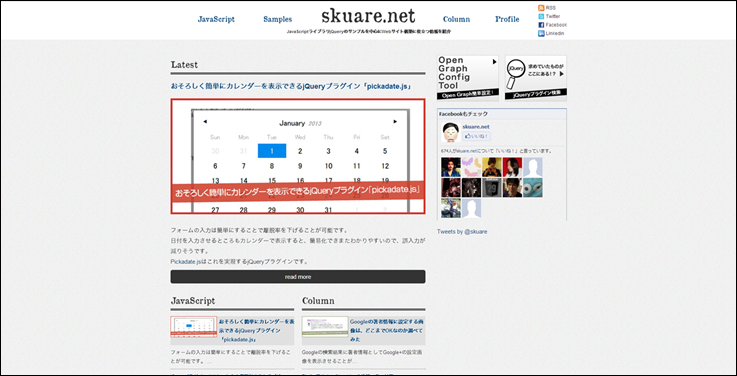The image size is (737, 376).
Task: Click skuare.net profile avatar in Facebook box
Action: (451, 132)
